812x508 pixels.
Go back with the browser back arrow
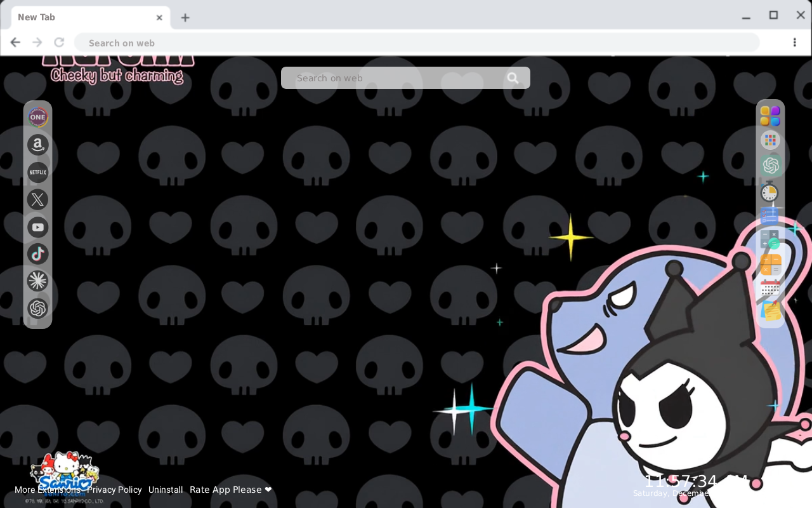pos(15,43)
